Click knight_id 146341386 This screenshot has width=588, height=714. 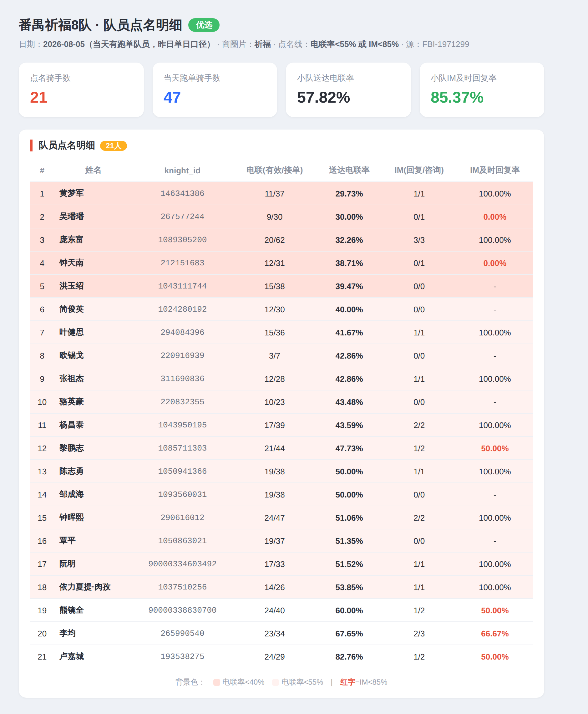coord(182,193)
